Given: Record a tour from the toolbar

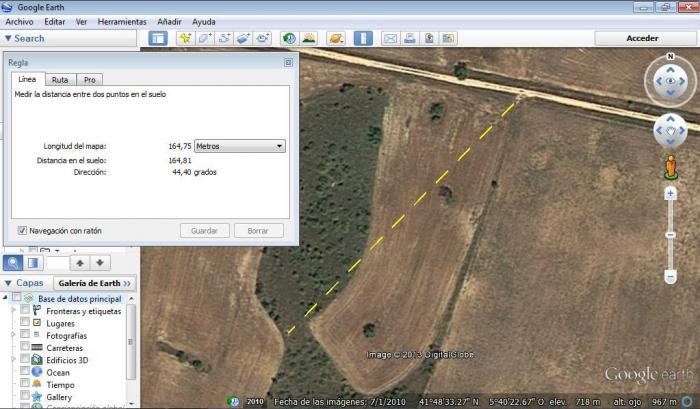Looking at the screenshot, I should click(263, 38).
